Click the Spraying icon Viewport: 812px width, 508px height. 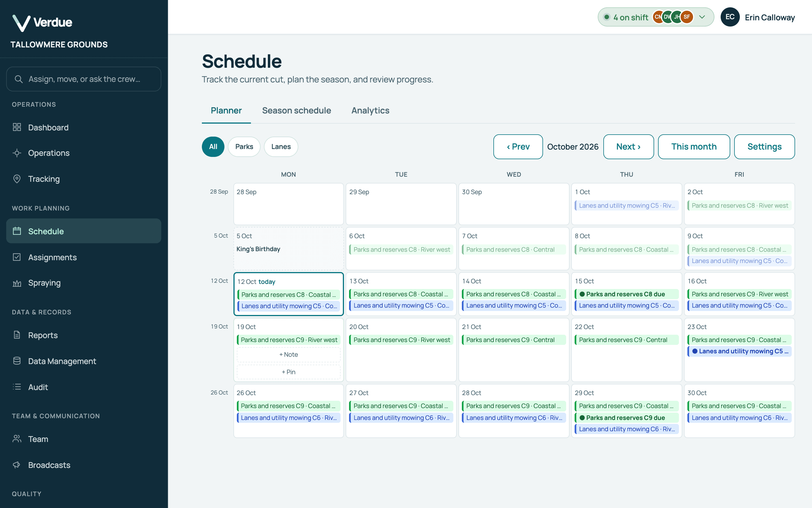[17, 283]
